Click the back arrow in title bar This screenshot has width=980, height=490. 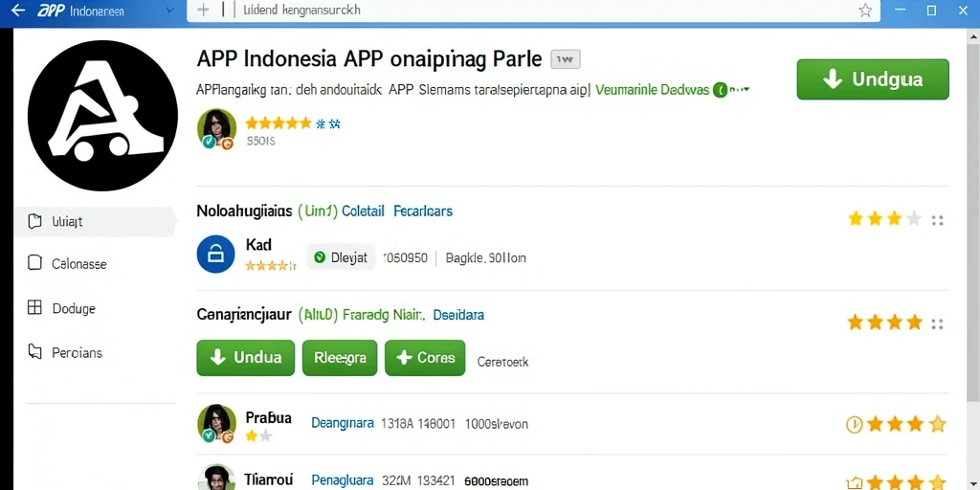(x=18, y=11)
